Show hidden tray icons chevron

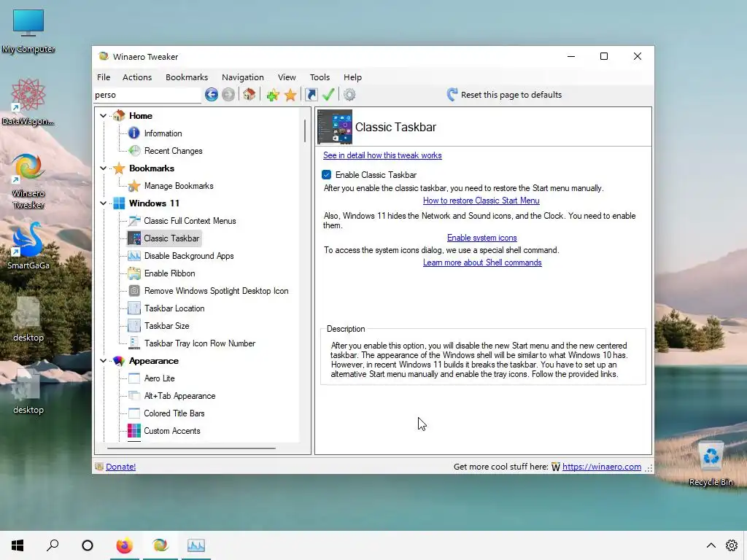pos(711,545)
